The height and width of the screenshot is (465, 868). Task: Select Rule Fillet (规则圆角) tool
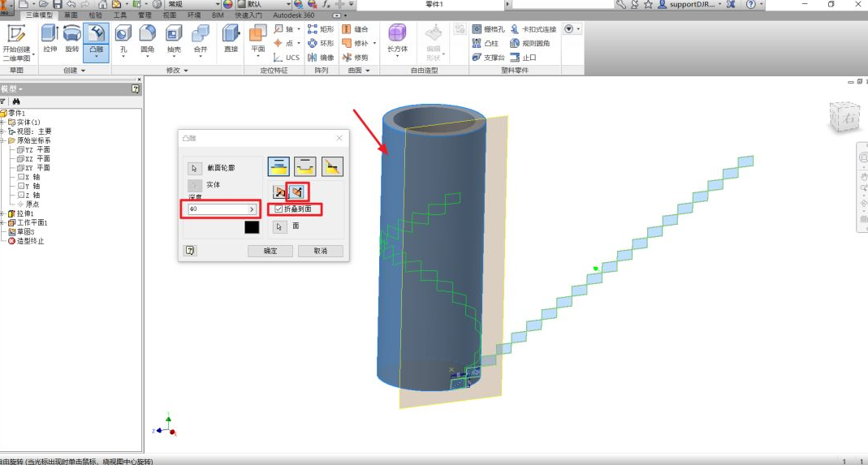pos(529,43)
